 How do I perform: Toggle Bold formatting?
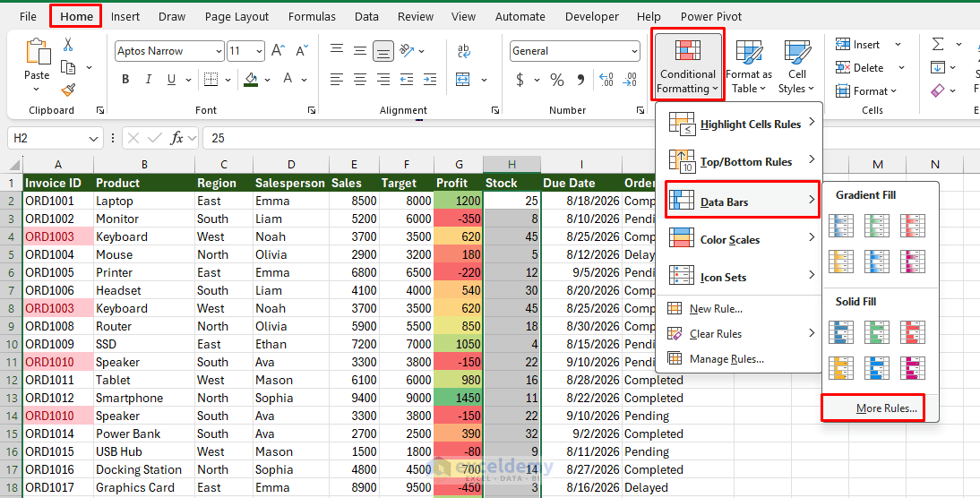point(125,80)
